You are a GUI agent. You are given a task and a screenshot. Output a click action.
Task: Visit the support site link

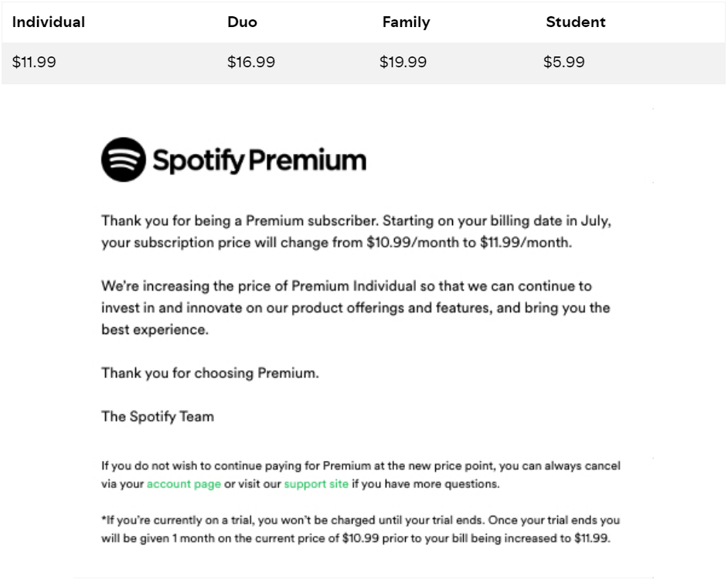click(x=316, y=484)
